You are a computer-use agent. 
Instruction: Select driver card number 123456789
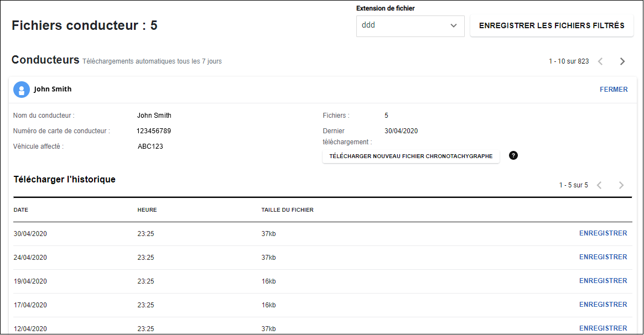point(154,131)
